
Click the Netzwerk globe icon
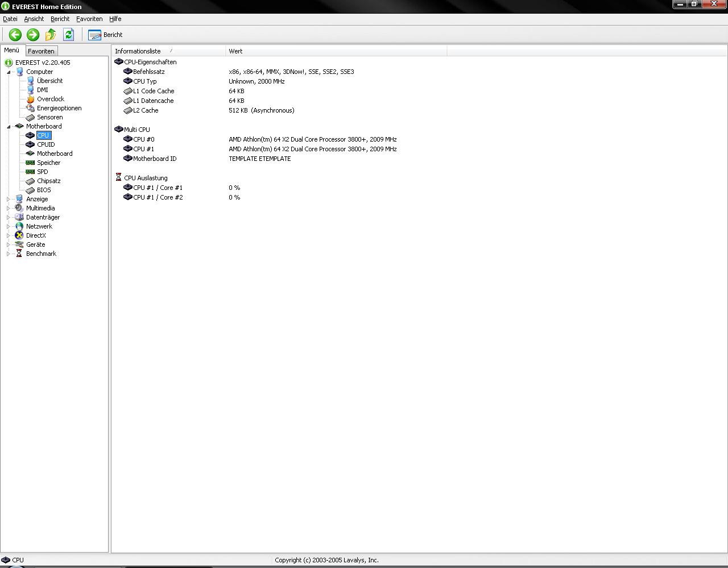coord(19,226)
